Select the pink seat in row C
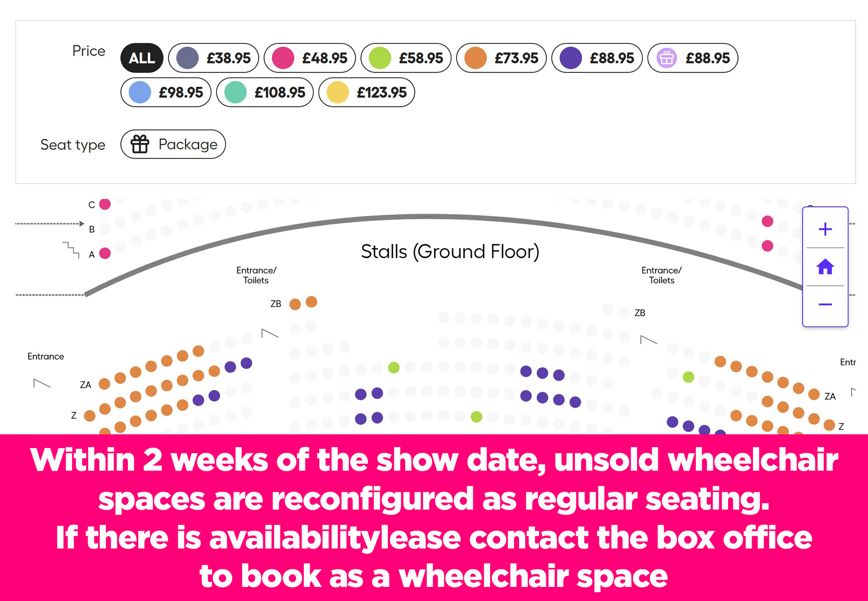868x601 pixels. click(105, 204)
